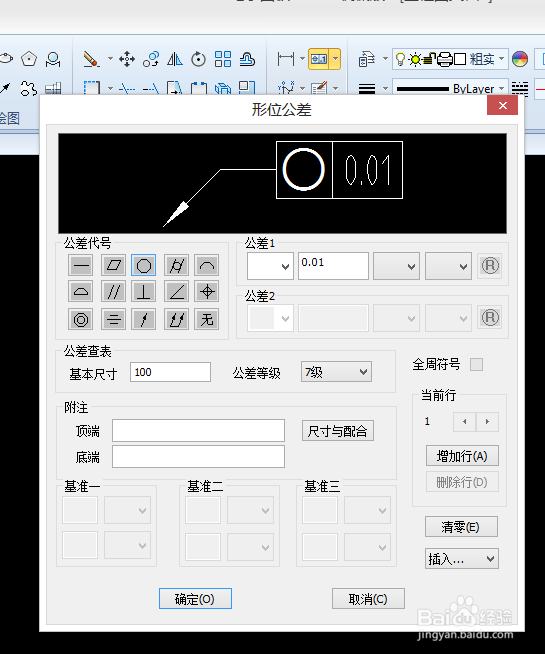545x654 pixels.
Task: Toggle the ® button for 公差1
Action: pyautogui.click(x=490, y=266)
